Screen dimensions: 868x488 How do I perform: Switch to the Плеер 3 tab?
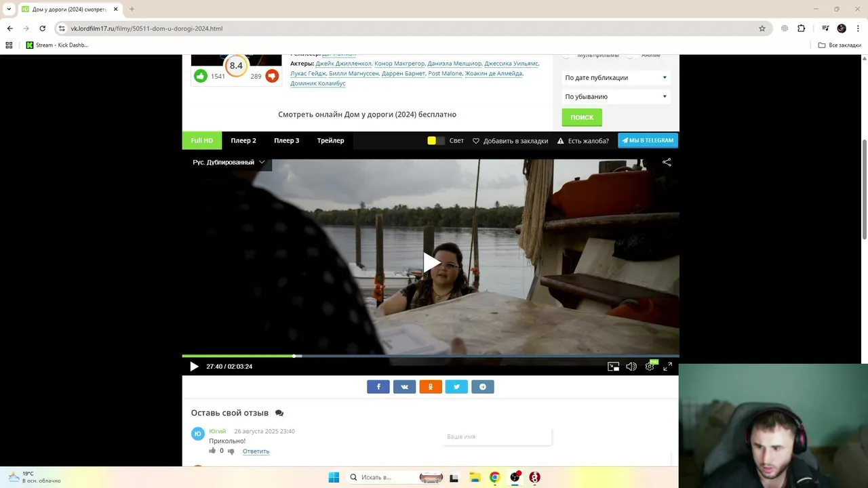pos(286,140)
